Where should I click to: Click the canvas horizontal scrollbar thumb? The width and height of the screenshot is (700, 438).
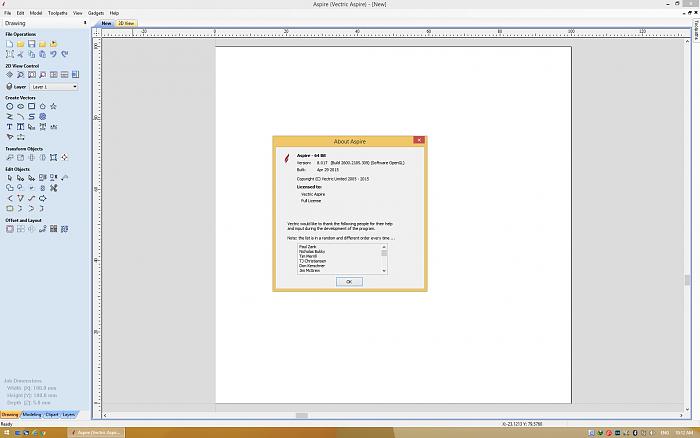point(302,415)
